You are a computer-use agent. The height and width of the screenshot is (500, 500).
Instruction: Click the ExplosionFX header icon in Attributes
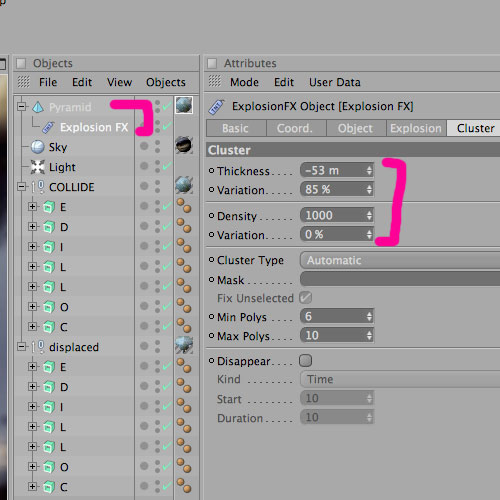pyautogui.click(x=217, y=107)
